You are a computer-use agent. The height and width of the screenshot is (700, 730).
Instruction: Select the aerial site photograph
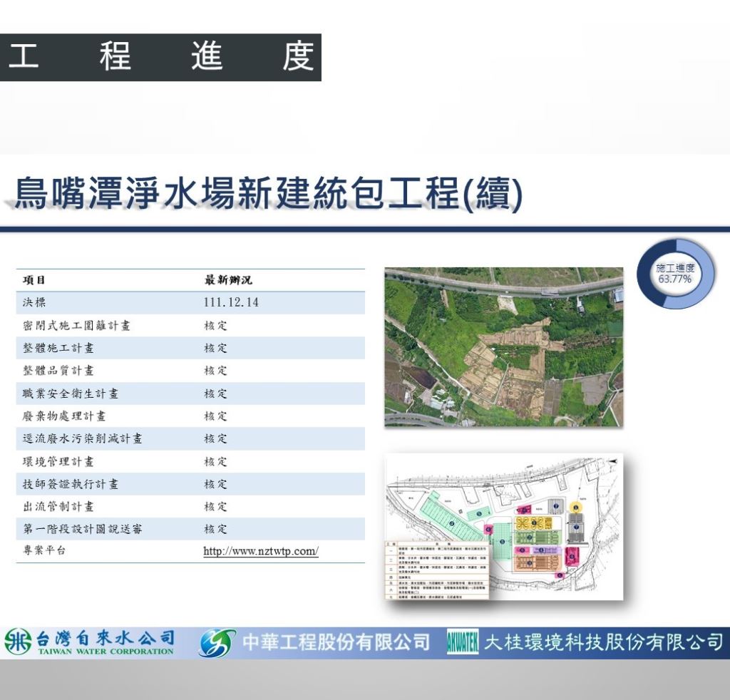click(503, 347)
